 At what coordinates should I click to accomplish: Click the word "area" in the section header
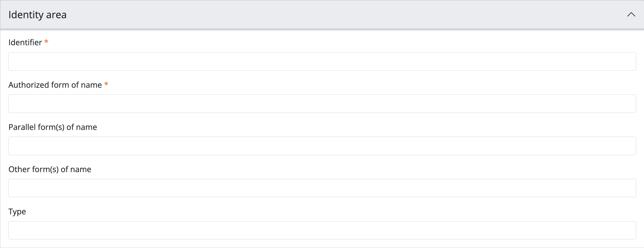coord(56,15)
